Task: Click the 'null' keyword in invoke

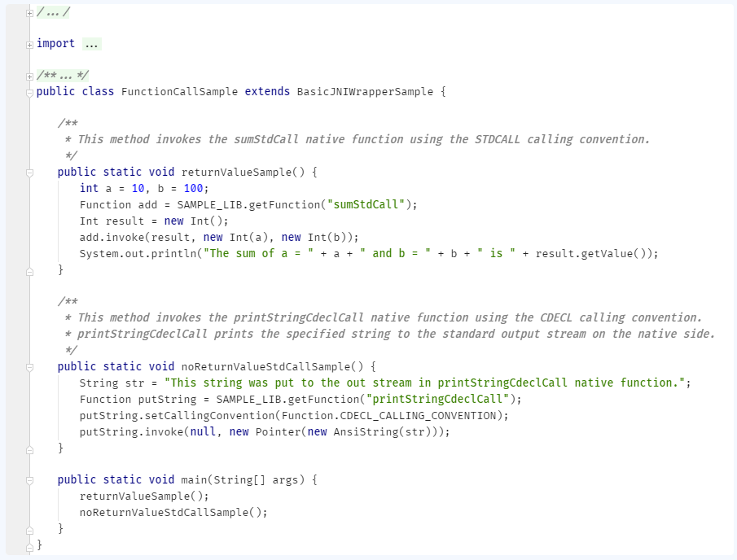Action: click(x=203, y=431)
